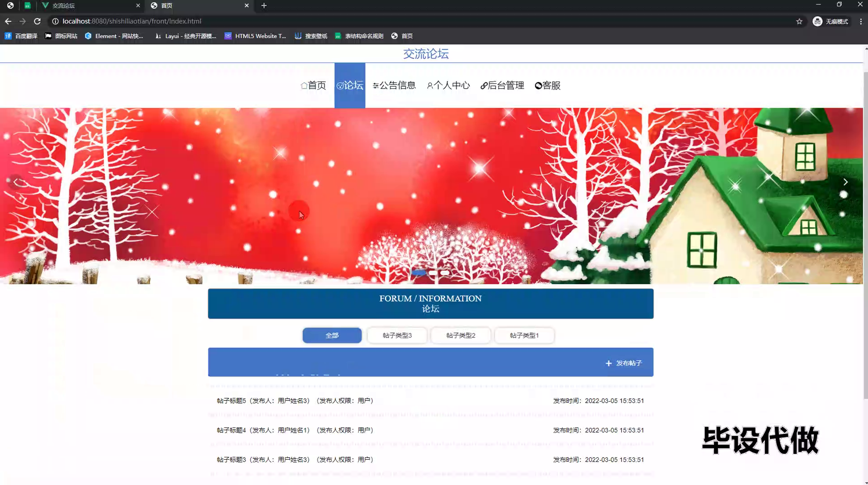Select the second carousel indicator
The height and width of the screenshot is (485, 868).
coord(433,272)
